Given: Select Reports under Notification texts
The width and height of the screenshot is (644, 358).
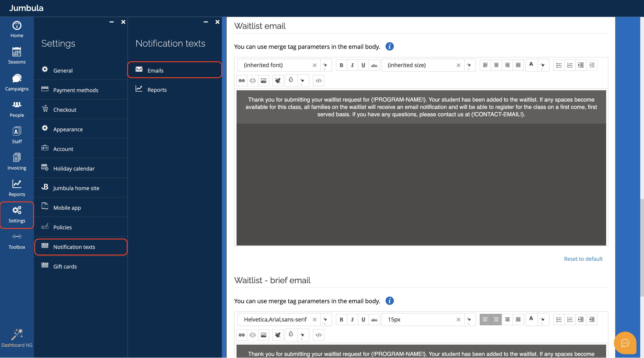Looking at the screenshot, I should coord(157,90).
